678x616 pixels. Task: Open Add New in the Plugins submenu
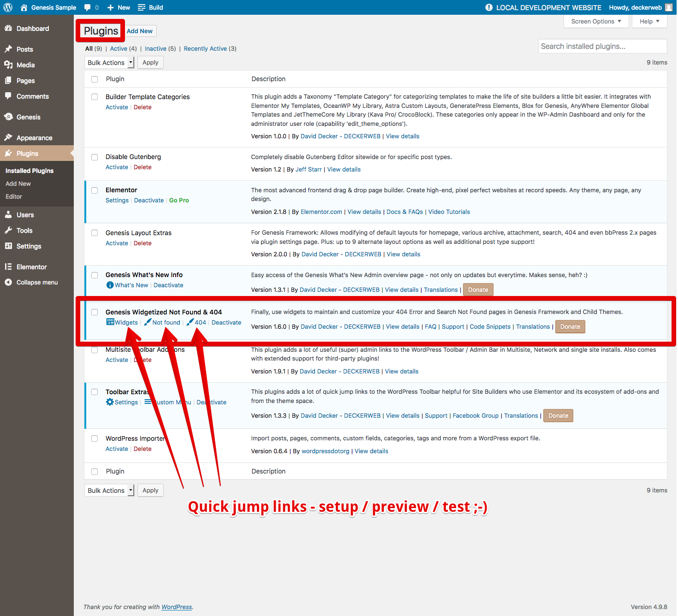18,184
